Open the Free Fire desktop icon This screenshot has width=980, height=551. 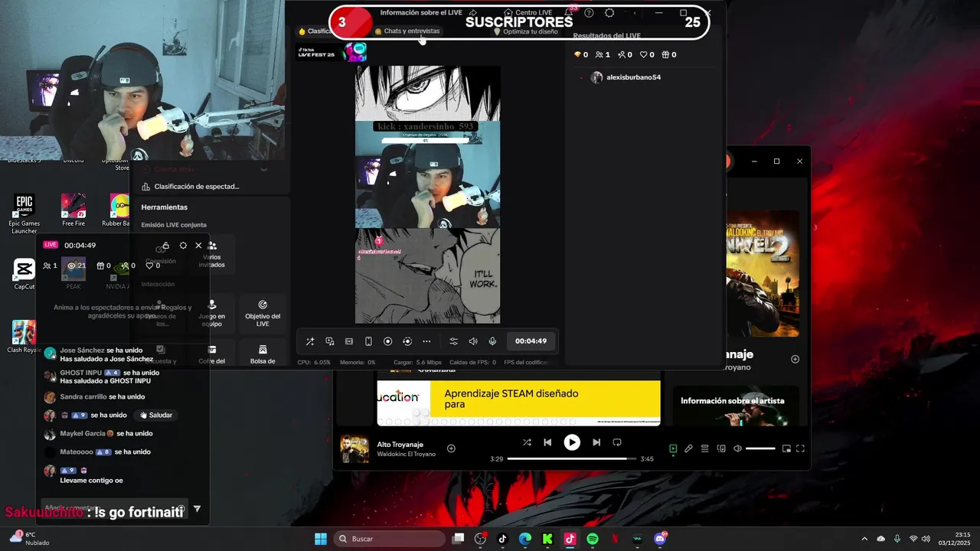click(x=73, y=210)
